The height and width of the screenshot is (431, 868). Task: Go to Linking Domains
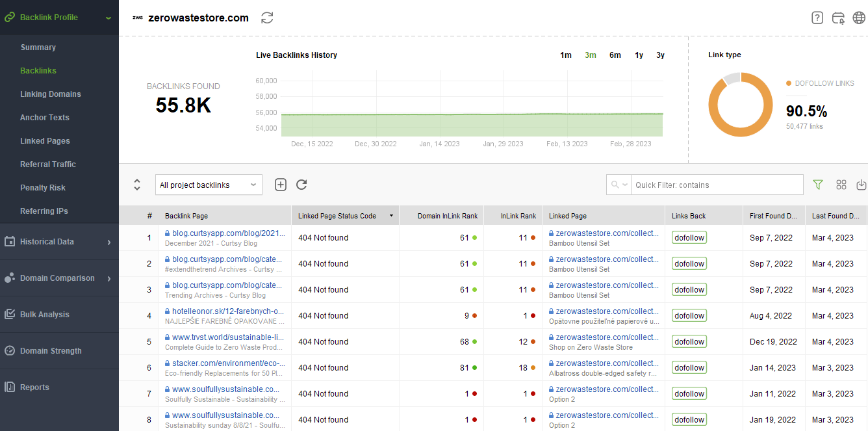pos(51,94)
